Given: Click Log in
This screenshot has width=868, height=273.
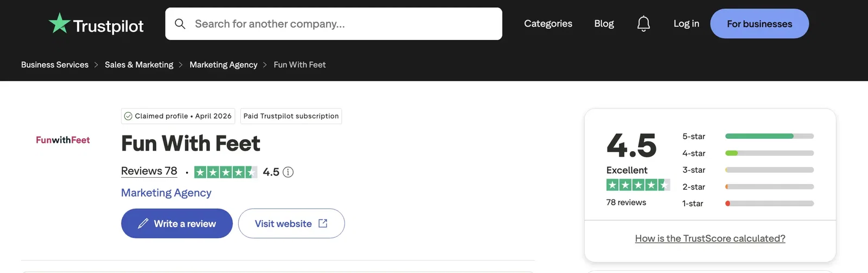Looking at the screenshot, I should (686, 24).
